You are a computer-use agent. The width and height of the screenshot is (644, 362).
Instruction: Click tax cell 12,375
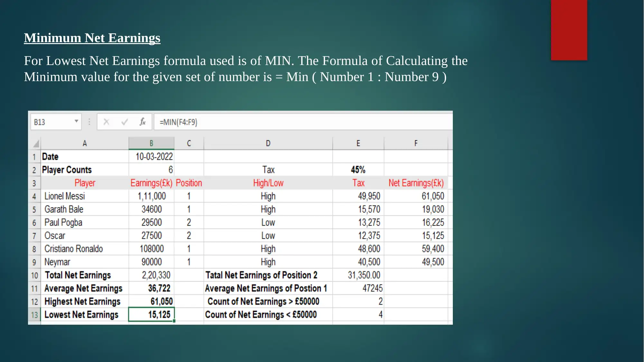pos(358,236)
